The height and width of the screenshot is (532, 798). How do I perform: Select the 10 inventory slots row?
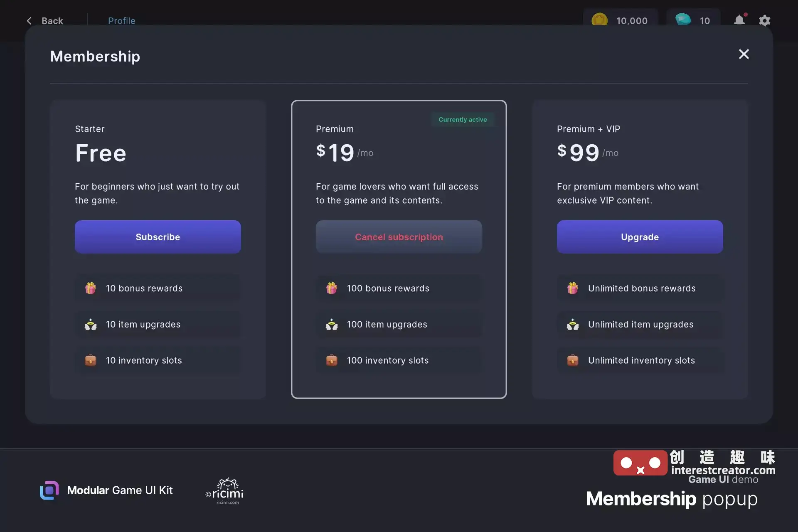coord(158,360)
